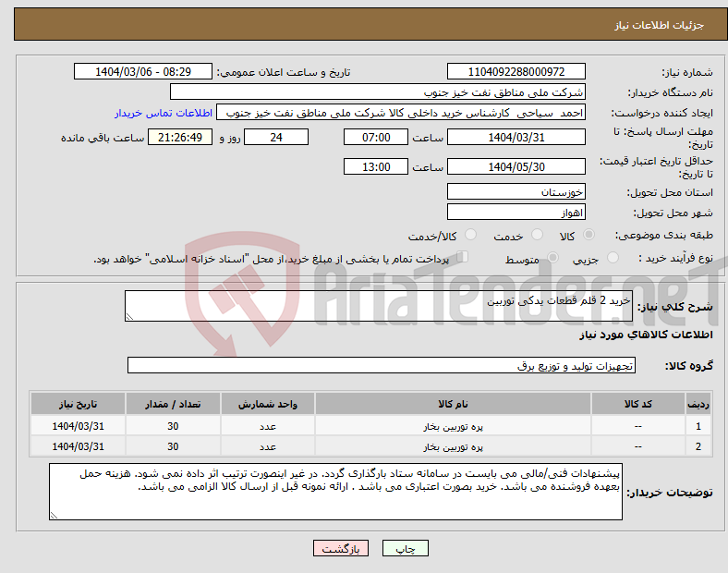Click the ردیف column header
Screen dimensions: 728x573
point(698,404)
